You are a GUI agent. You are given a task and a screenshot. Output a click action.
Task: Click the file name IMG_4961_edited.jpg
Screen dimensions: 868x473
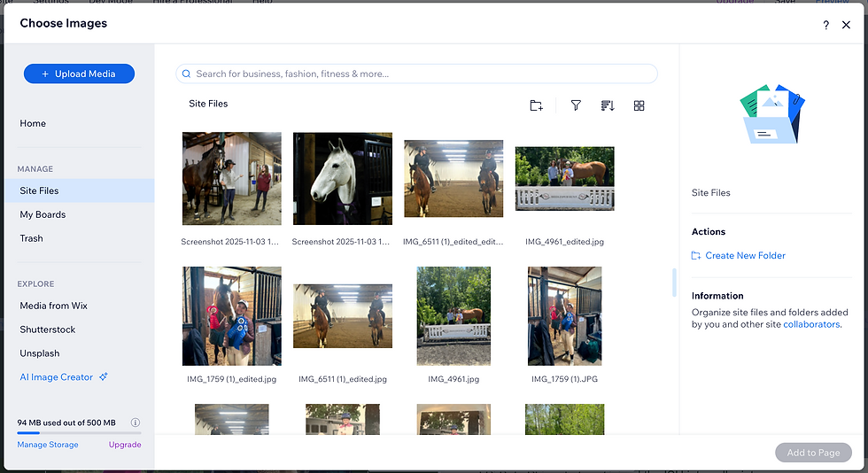(565, 242)
